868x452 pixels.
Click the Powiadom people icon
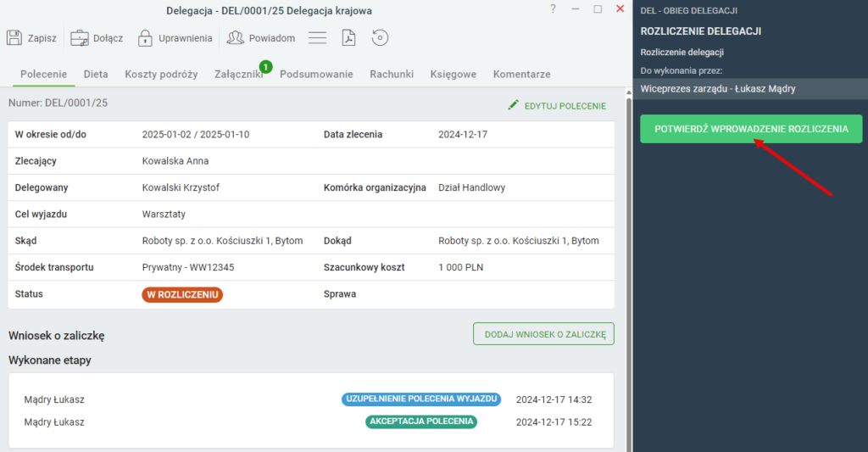[x=236, y=37]
